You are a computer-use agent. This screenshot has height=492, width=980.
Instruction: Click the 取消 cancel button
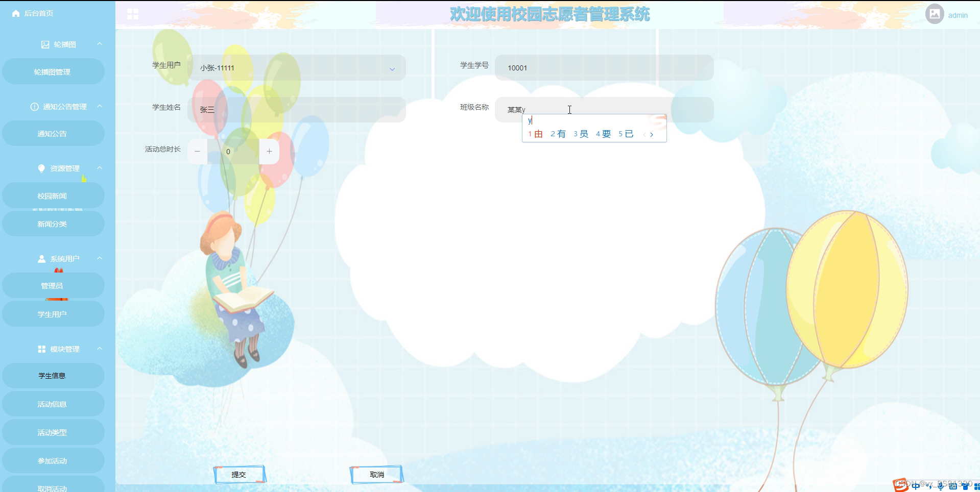pyautogui.click(x=377, y=474)
